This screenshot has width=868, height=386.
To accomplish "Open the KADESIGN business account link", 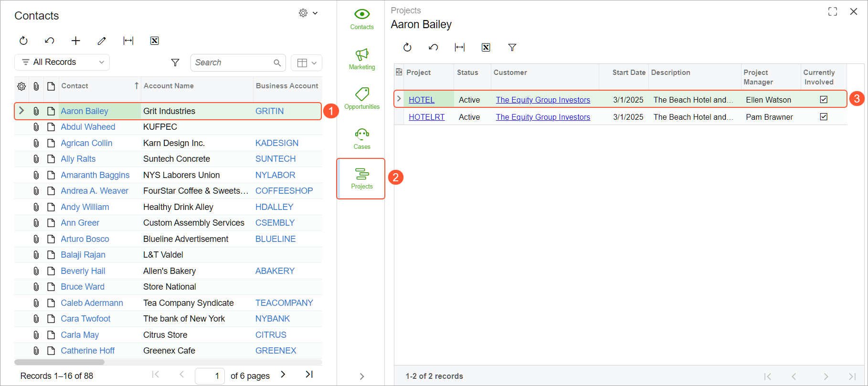I will pyautogui.click(x=276, y=143).
